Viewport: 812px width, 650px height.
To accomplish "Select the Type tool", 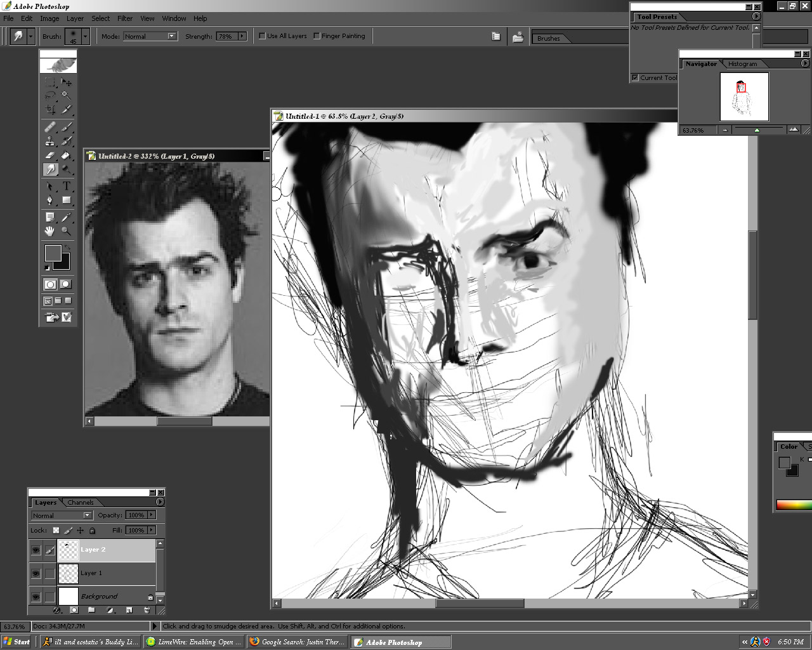I will pos(66,186).
